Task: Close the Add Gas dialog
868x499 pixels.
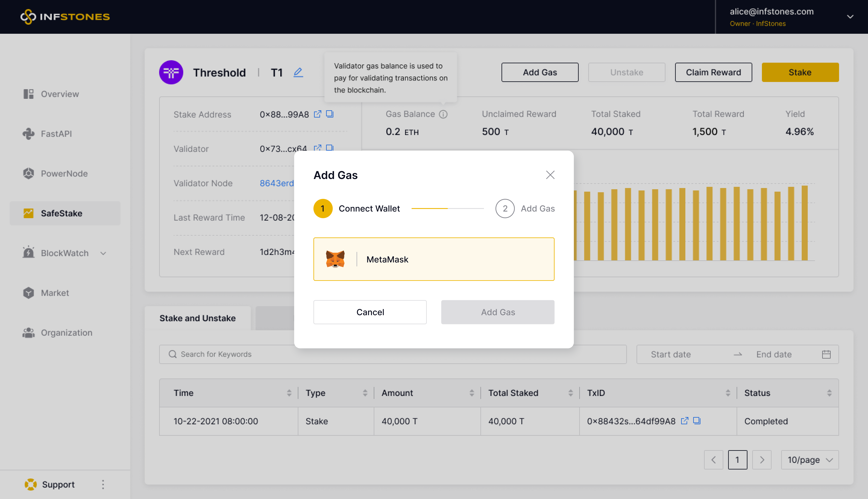Action: (550, 175)
